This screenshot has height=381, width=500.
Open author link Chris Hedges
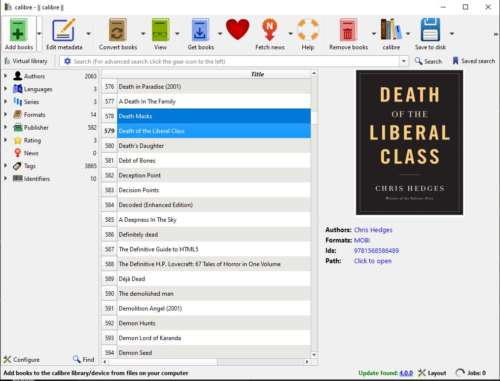tap(373, 230)
